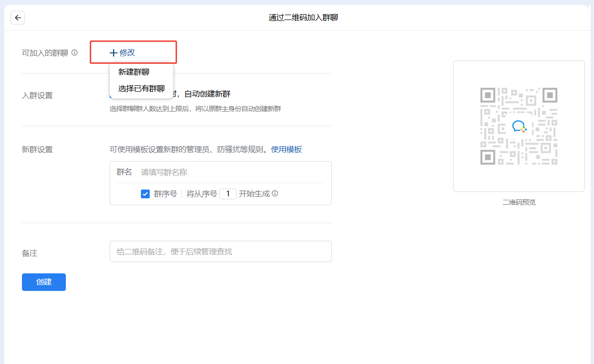Click the info icon beside 可加入的群聊

[75, 53]
